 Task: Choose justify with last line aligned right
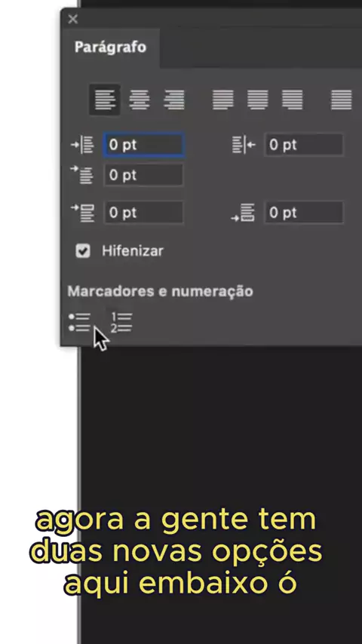(x=292, y=100)
